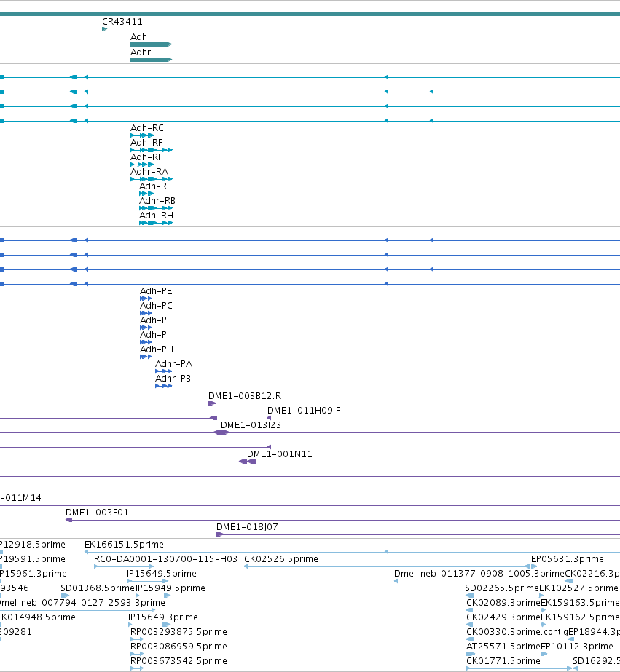Select the SD02265.5prime EST label
The height and width of the screenshot is (672, 620).
(x=502, y=588)
